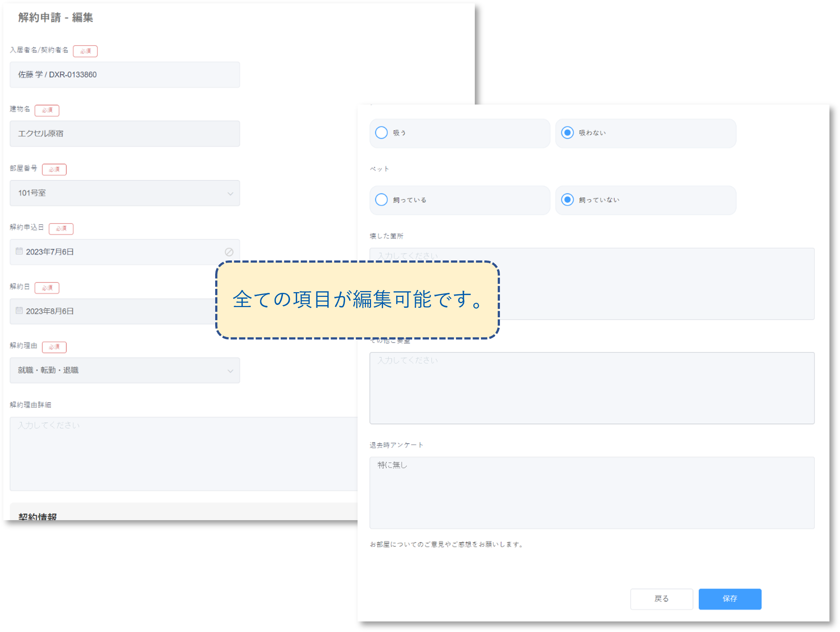Click the 建物名 field showing エクセル原宿
Screen dimensions: 840x632
coord(125,133)
